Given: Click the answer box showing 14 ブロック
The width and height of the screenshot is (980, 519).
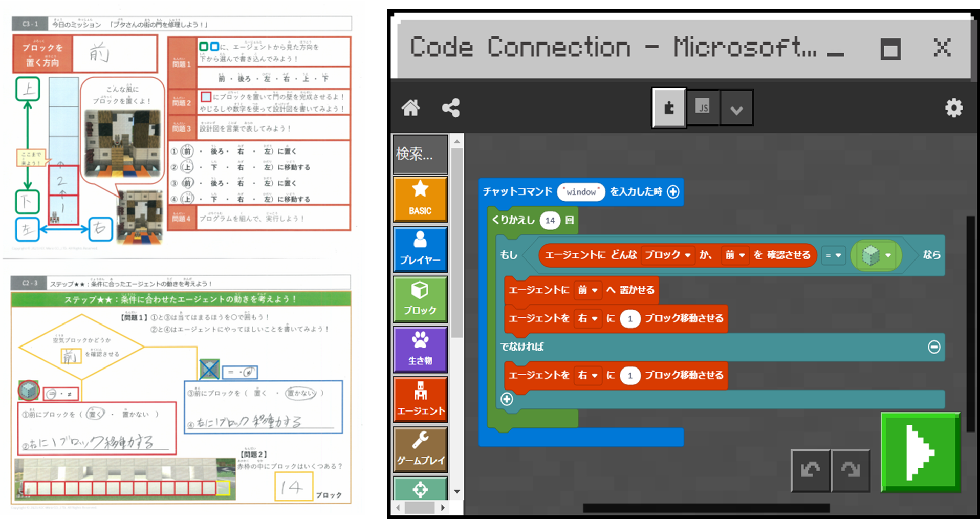Looking at the screenshot, I should (294, 486).
